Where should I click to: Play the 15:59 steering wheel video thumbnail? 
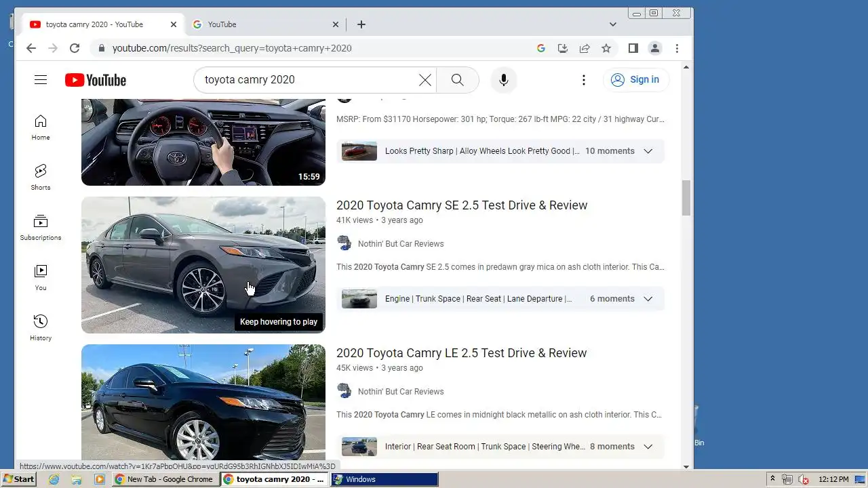203,142
